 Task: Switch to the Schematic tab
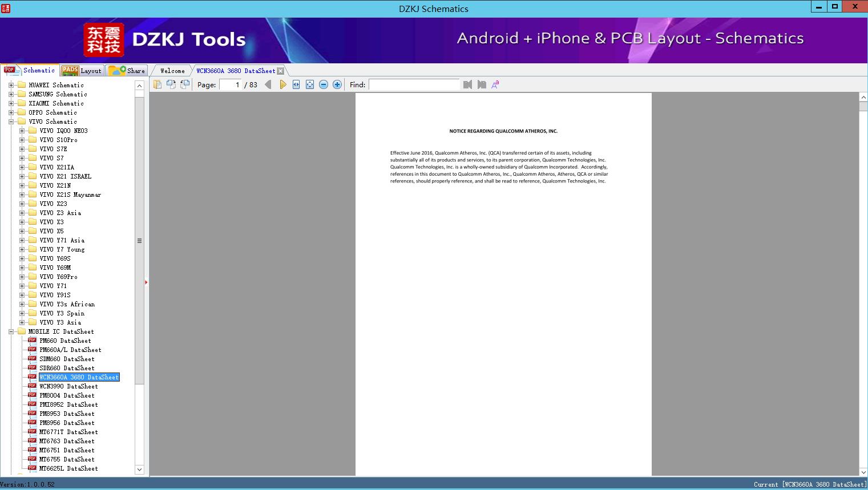point(30,70)
